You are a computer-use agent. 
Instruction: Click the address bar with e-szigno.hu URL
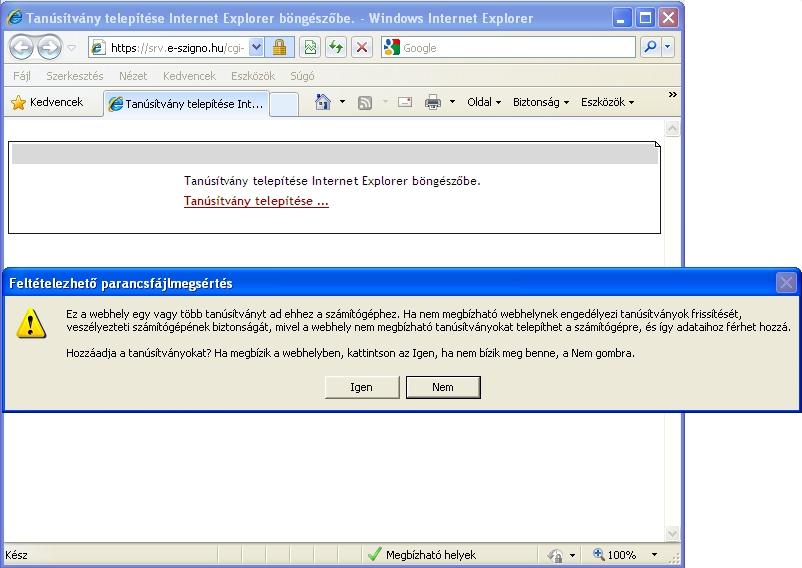pyautogui.click(x=176, y=48)
